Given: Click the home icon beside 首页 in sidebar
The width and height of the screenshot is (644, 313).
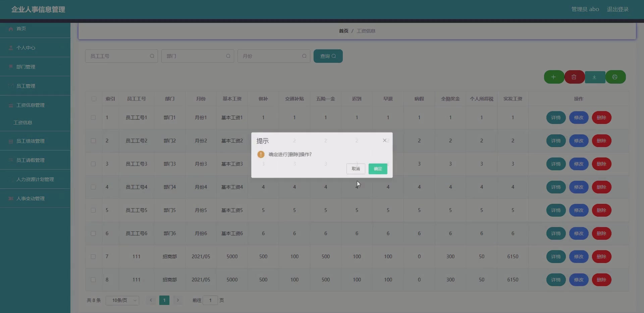Looking at the screenshot, I should pos(11,29).
